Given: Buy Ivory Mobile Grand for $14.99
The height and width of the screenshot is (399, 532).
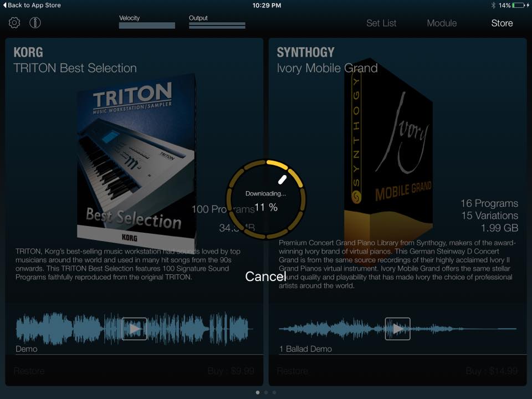Looking at the screenshot, I should pyautogui.click(x=495, y=371).
